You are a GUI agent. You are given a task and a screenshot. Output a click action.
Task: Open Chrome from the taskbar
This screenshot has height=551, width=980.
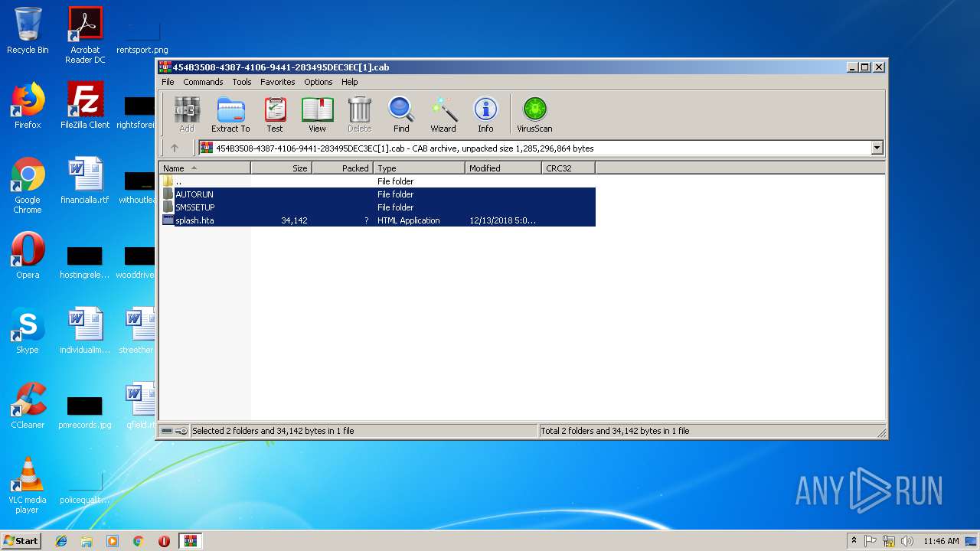(138, 541)
